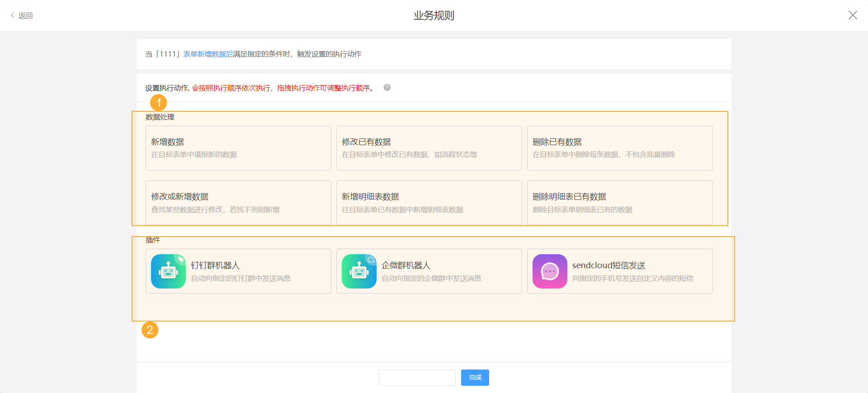
Task: Click the 业务规则 page title
Action: [434, 15]
